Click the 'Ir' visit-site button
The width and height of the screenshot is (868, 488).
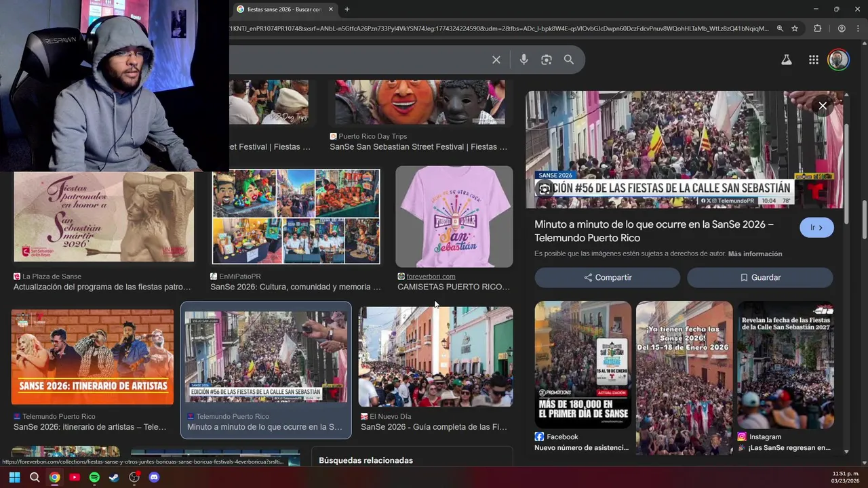click(816, 228)
